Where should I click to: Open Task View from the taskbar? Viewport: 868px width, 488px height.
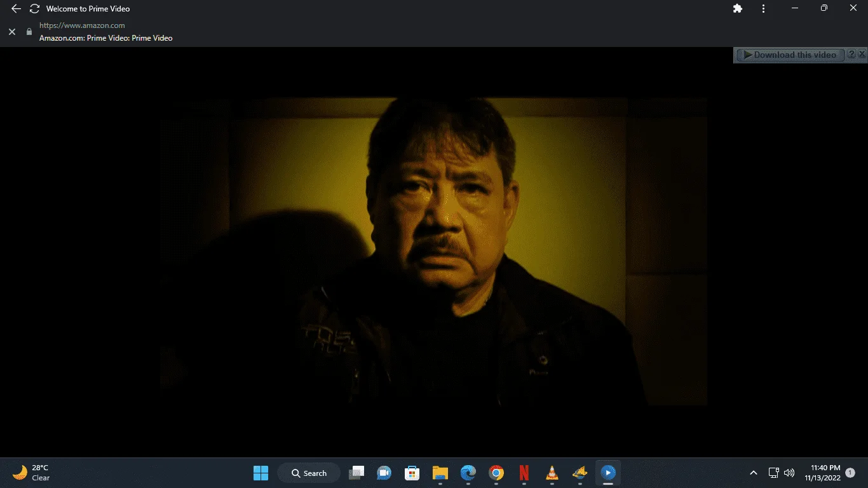click(x=357, y=473)
